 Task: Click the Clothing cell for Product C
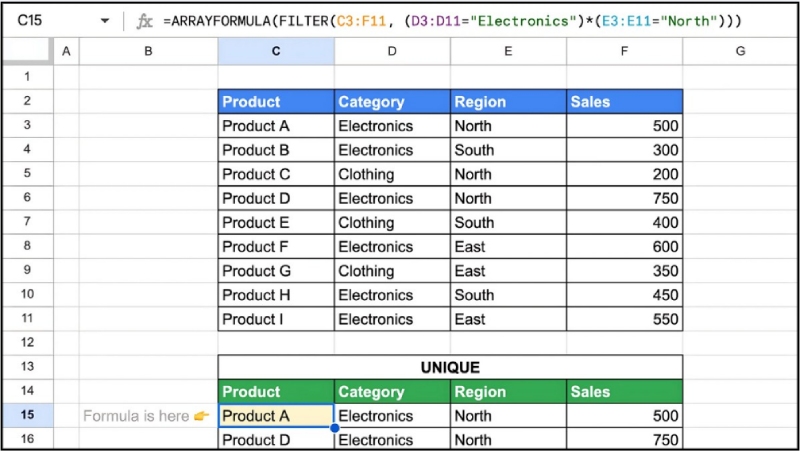392,174
